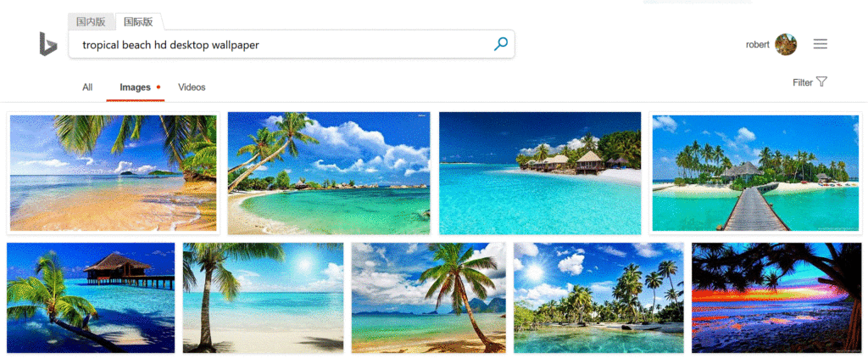This screenshot has width=868, height=359.
Task: Open the sunset silhouette beach thumbnail
Action: pyautogui.click(x=776, y=298)
